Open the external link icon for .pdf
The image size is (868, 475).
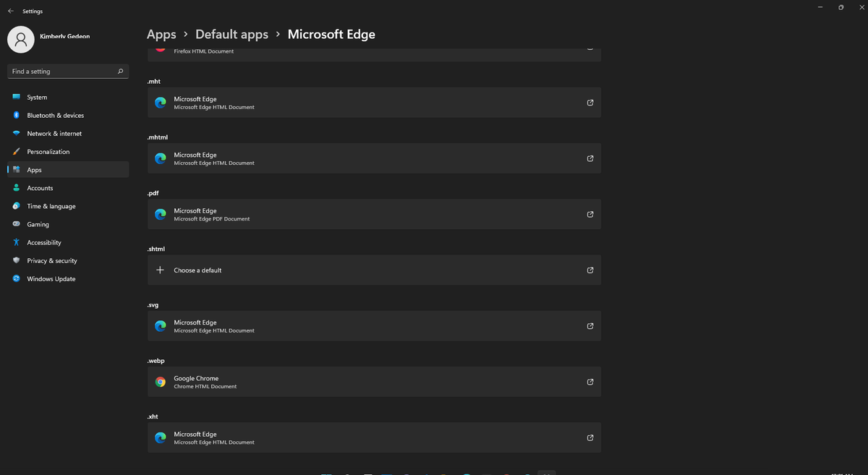(x=590, y=214)
